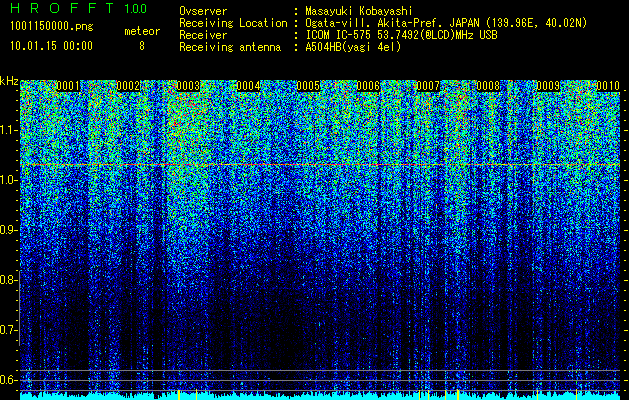Click time marker 0003
Image resolution: width=629 pixels, height=400 pixels.
coord(188,86)
